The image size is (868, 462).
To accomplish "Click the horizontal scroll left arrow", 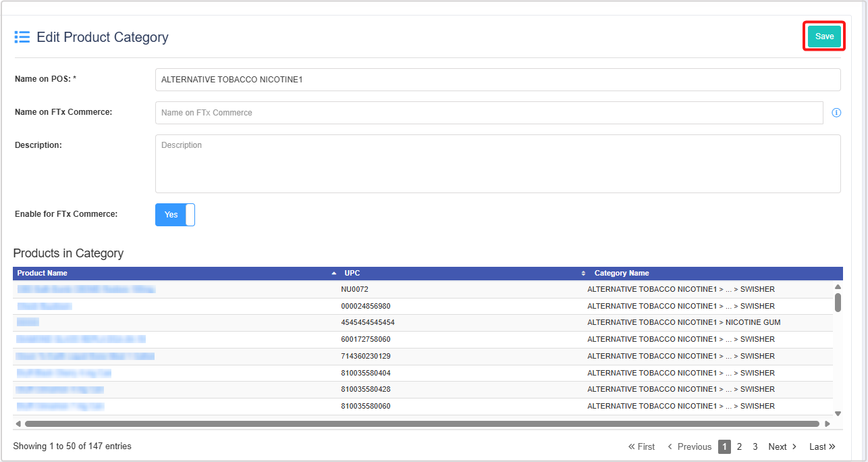I will [18, 424].
